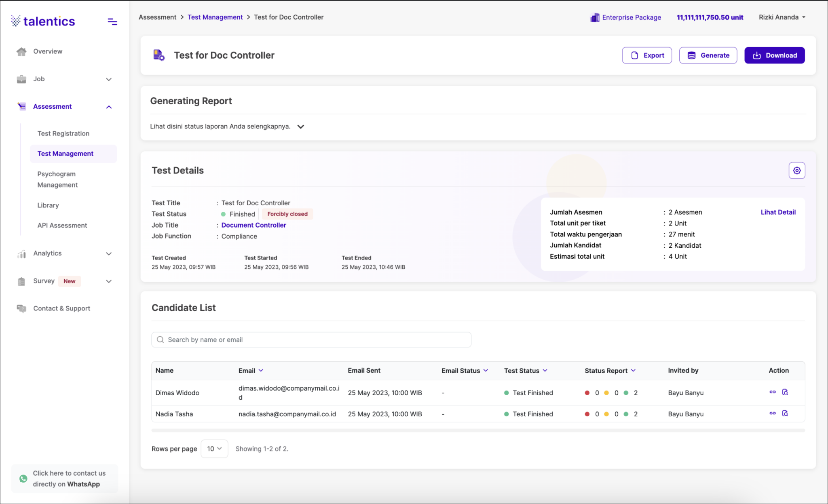
Task: Click Enterprise Package building icon
Action: [595, 17]
